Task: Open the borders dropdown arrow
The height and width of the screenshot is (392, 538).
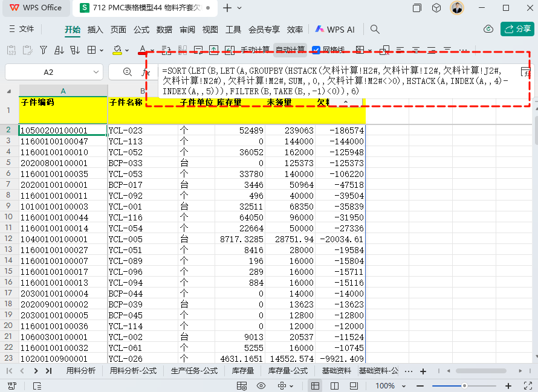Action: tap(102, 50)
